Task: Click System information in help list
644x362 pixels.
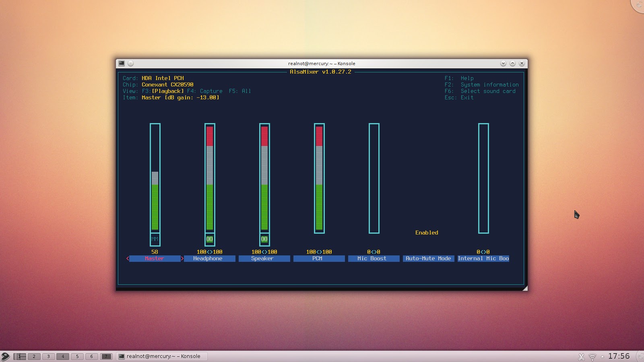Action: point(489,85)
